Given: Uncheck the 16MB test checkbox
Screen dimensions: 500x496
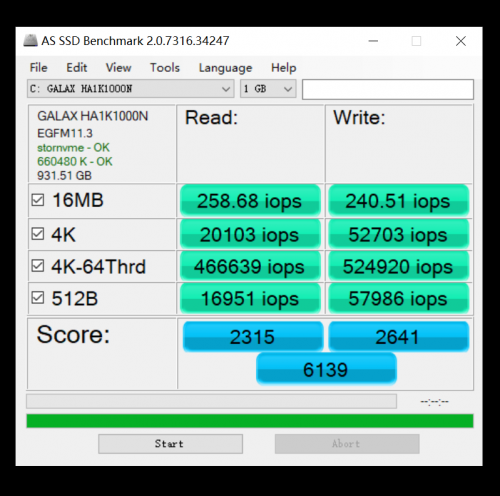Looking at the screenshot, I should click(38, 200).
